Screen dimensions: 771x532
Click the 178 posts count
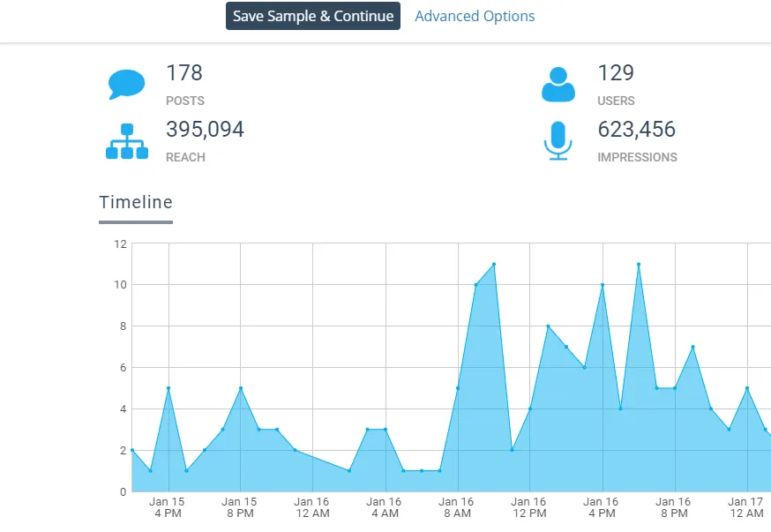point(184,72)
